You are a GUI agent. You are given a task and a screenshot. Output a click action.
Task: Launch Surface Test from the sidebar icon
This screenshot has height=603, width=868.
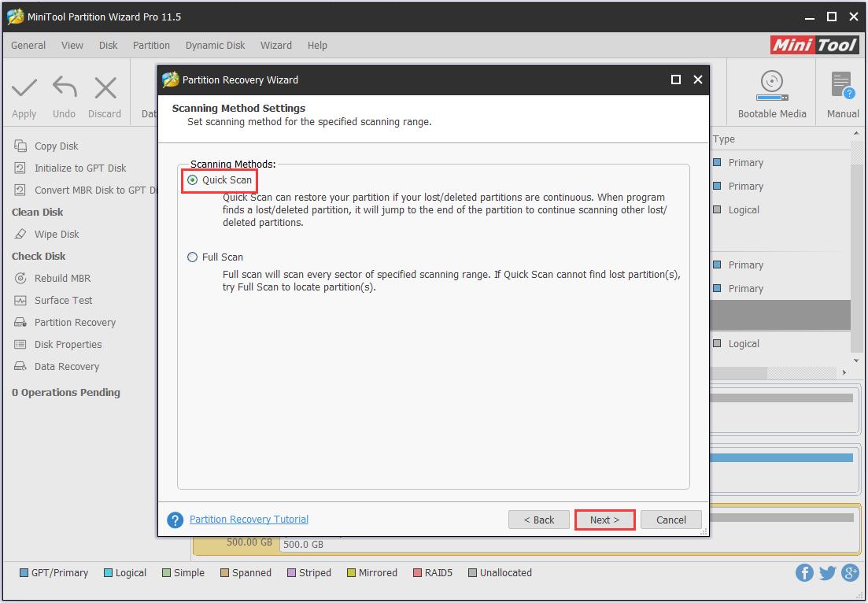tap(20, 300)
